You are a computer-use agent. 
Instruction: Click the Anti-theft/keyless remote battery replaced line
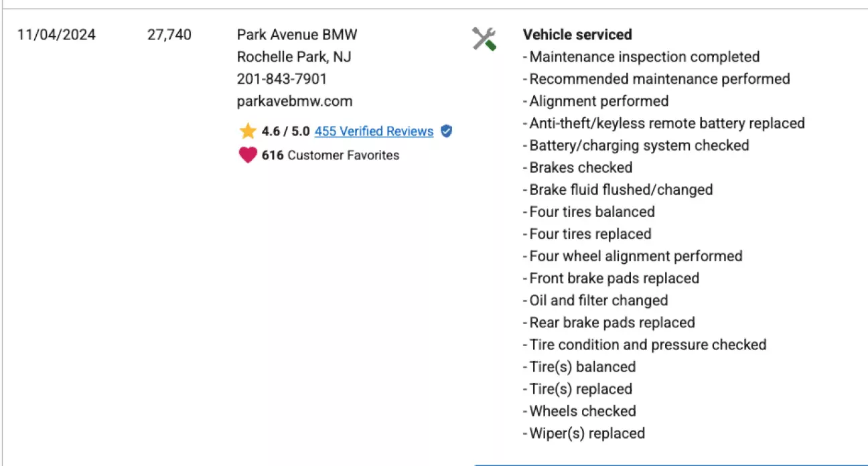point(664,123)
